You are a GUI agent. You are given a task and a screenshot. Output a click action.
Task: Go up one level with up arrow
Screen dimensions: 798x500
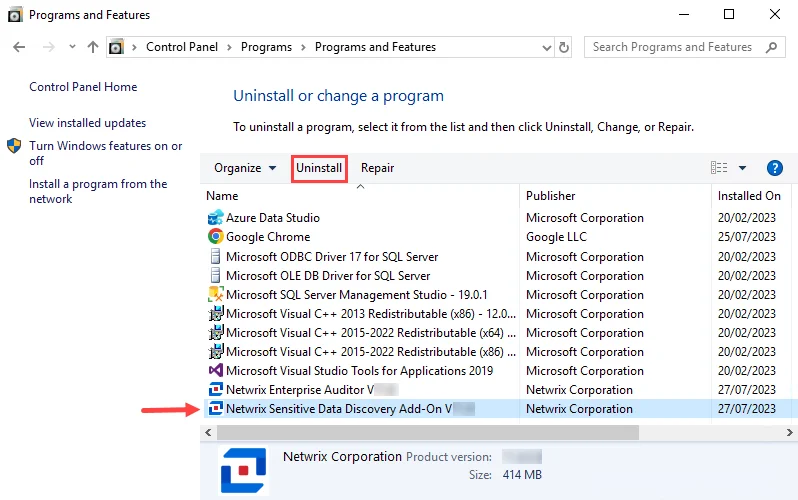click(x=93, y=47)
